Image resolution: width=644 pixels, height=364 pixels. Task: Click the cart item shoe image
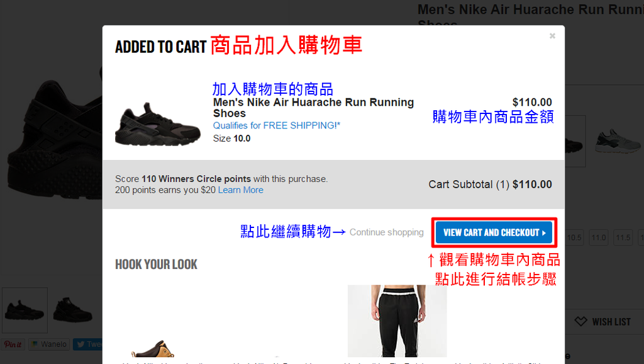(158, 124)
